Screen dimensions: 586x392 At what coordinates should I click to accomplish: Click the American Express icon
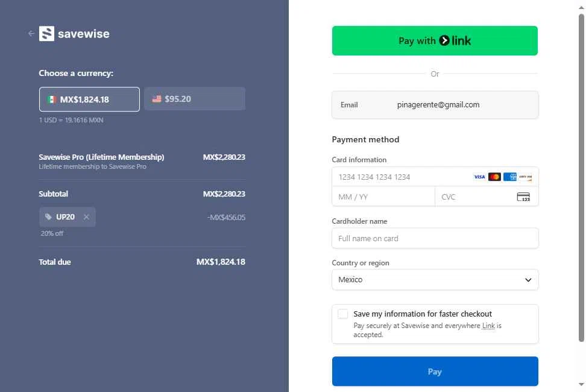pos(510,177)
